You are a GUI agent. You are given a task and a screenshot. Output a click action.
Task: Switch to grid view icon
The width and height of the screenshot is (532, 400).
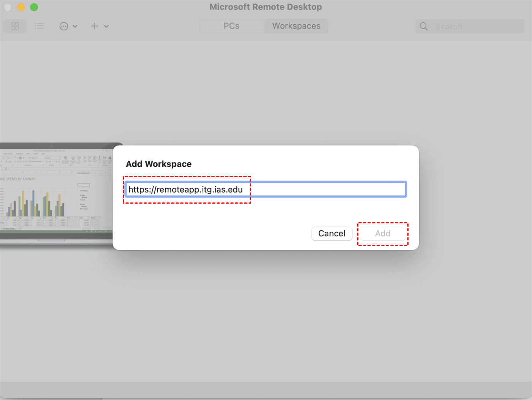15,26
